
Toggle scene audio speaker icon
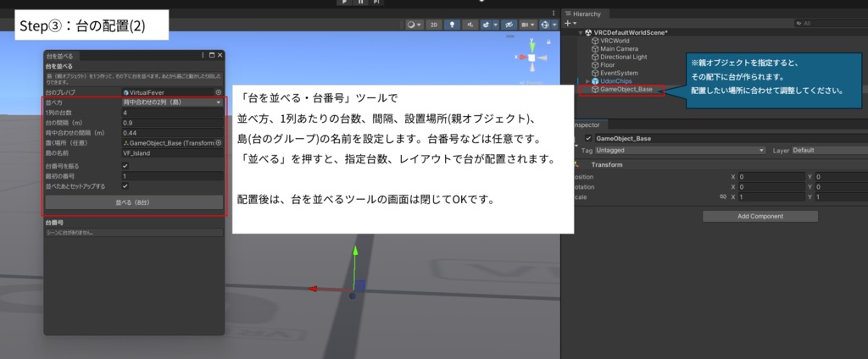[470, 25]
